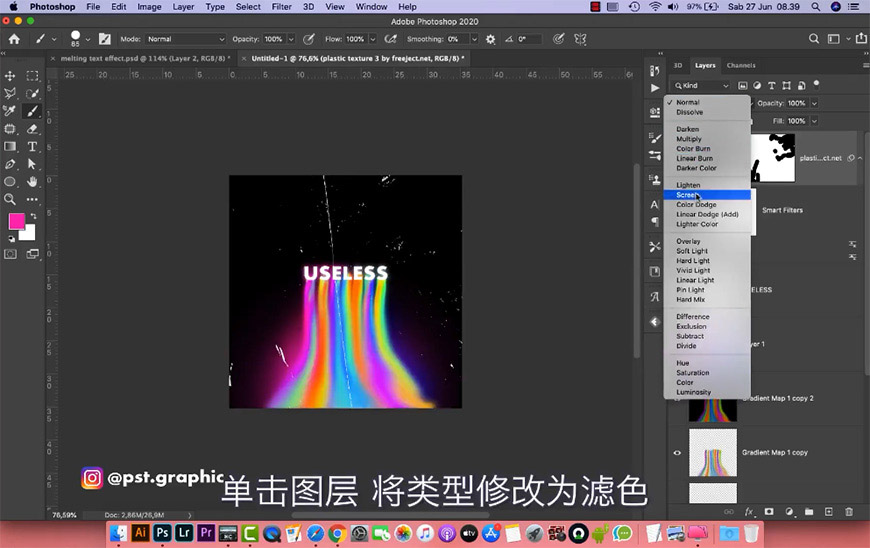This screenshot has height=548, width=870.
Task: Click the share icon in options bar
Action: (x=861, y=38)
